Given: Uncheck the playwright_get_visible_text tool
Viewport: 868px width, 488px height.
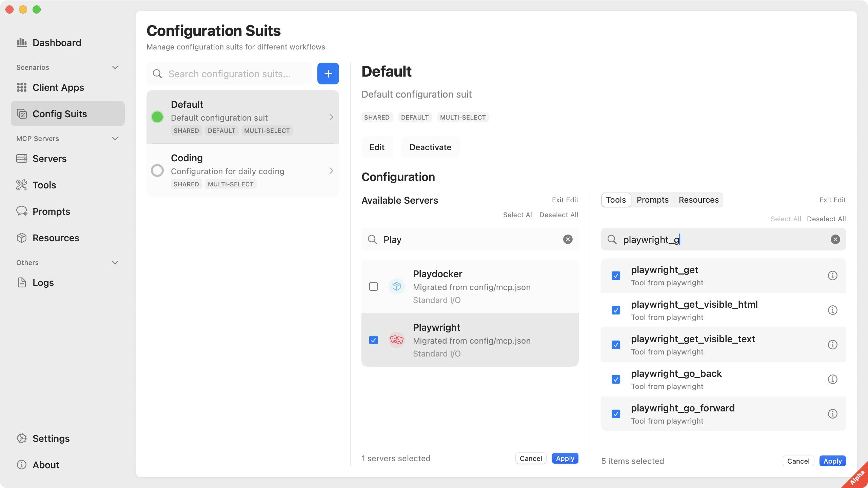Looking at the screenshot, I should pyautogui.click(x=616, y=345).
